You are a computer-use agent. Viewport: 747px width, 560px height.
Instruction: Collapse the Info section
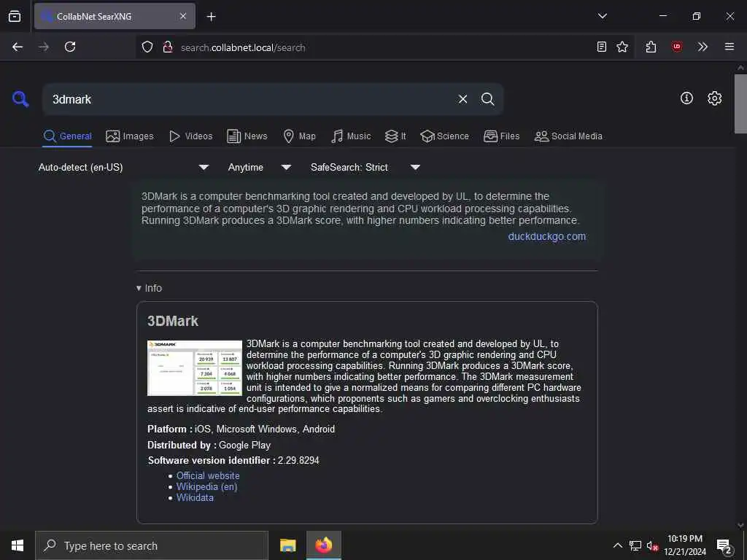(x=149, y=288)
